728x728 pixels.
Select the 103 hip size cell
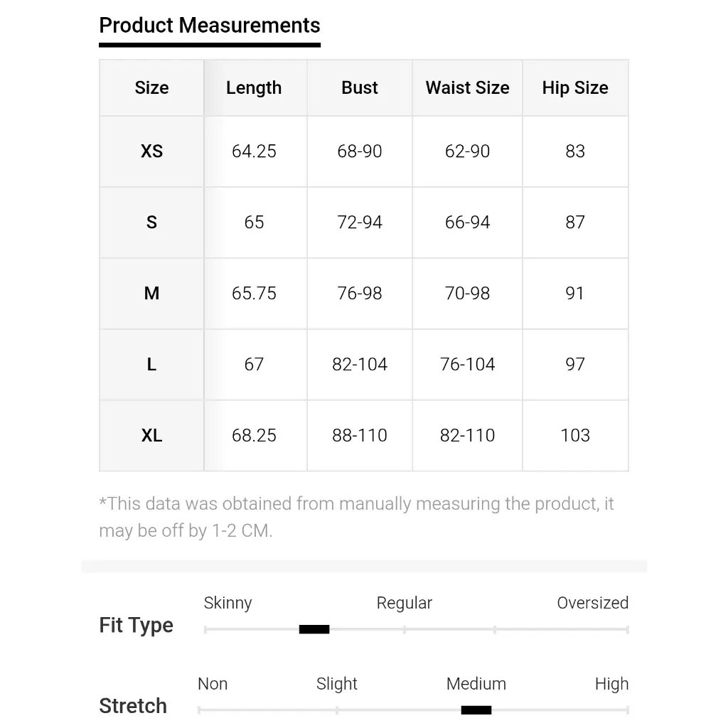[x=575, y=436]
